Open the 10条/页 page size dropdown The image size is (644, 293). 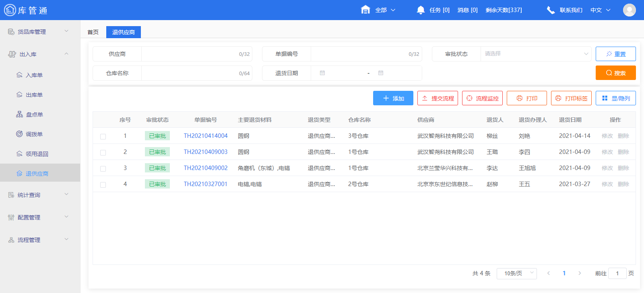[x=516, y=273]
